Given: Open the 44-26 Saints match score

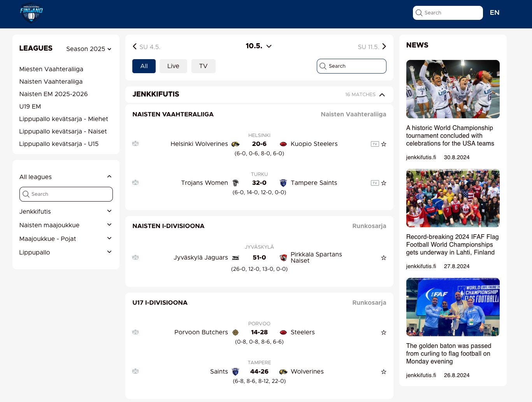Looking at the screenshot, I should pyautogui.click(x=259, y=372).
